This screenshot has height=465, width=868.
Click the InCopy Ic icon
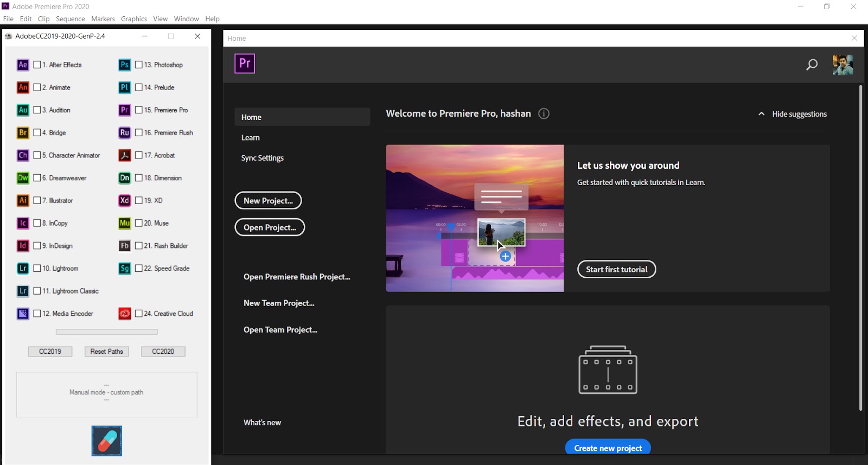23,223
